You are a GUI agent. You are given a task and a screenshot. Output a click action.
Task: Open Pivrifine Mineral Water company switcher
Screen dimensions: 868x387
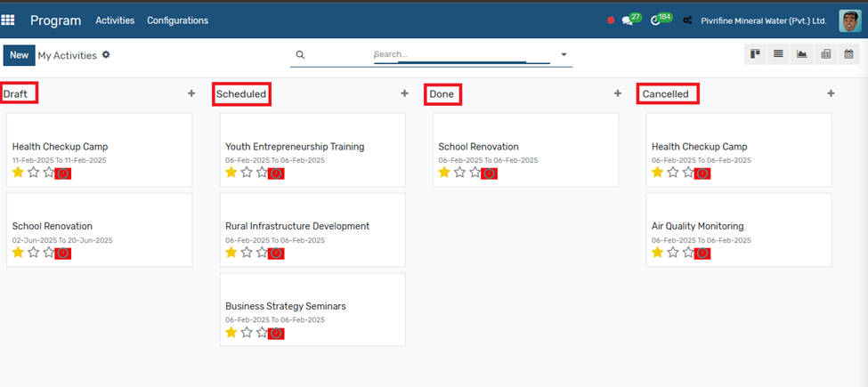(x=763, y=21)
